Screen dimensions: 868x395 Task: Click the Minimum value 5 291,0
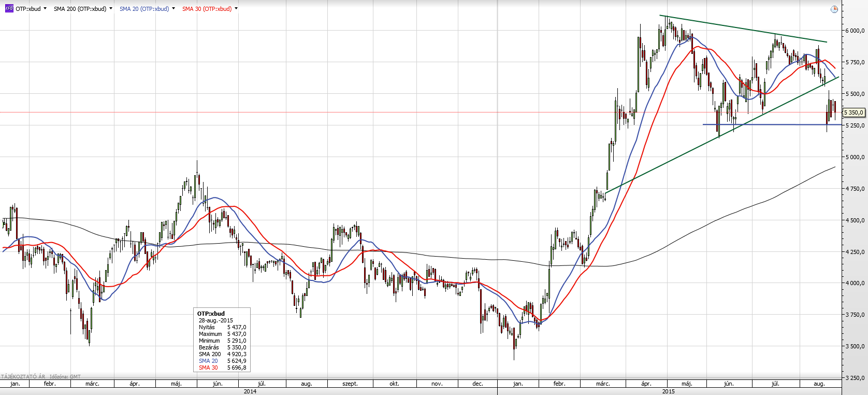point(237,341)
